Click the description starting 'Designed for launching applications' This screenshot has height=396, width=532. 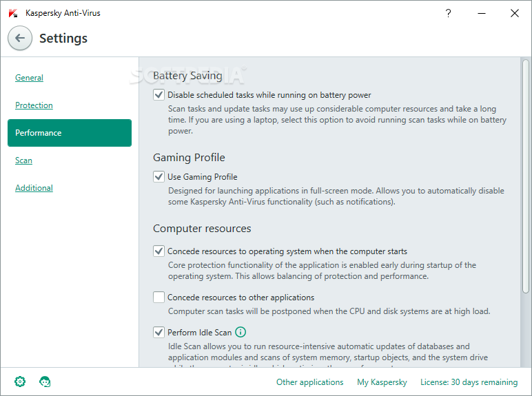coord(336,196)
